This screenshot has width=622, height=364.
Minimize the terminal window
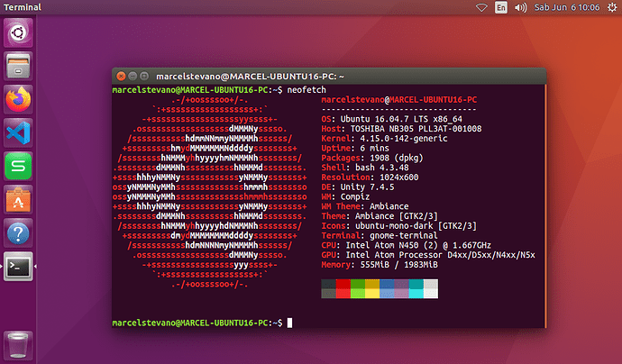[x=133, y=76]
